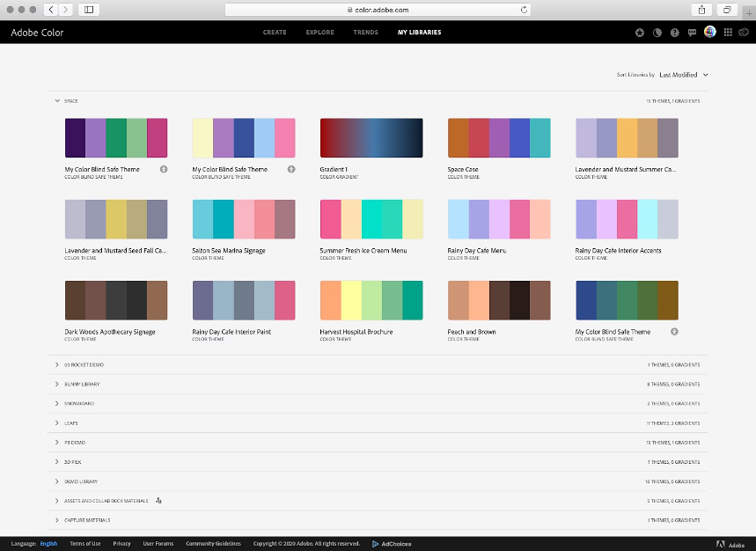Click the Rainy Day Cafe Interior Accents title
Screen dimensions: 756x551
click(x=618, y=251)
